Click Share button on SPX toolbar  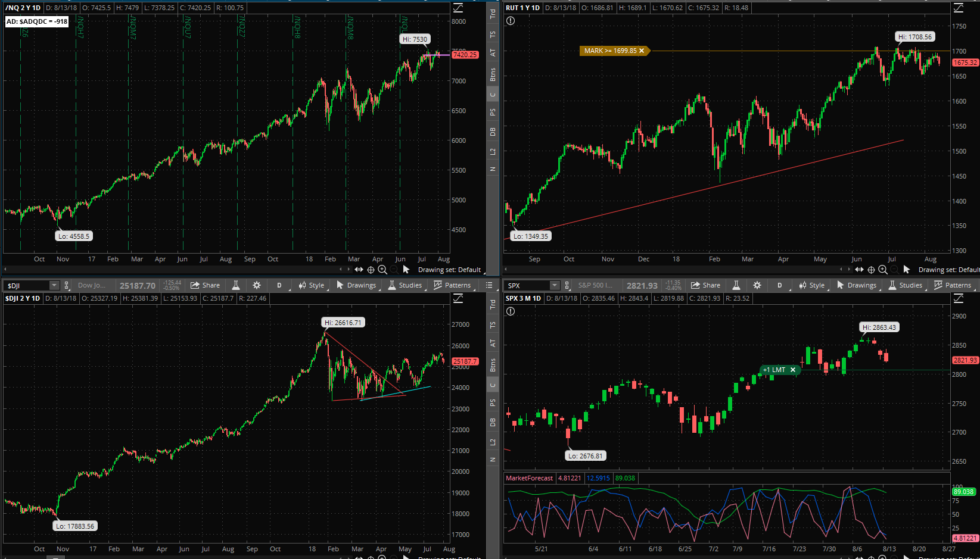pyautogui.click(x=706, y=285)
